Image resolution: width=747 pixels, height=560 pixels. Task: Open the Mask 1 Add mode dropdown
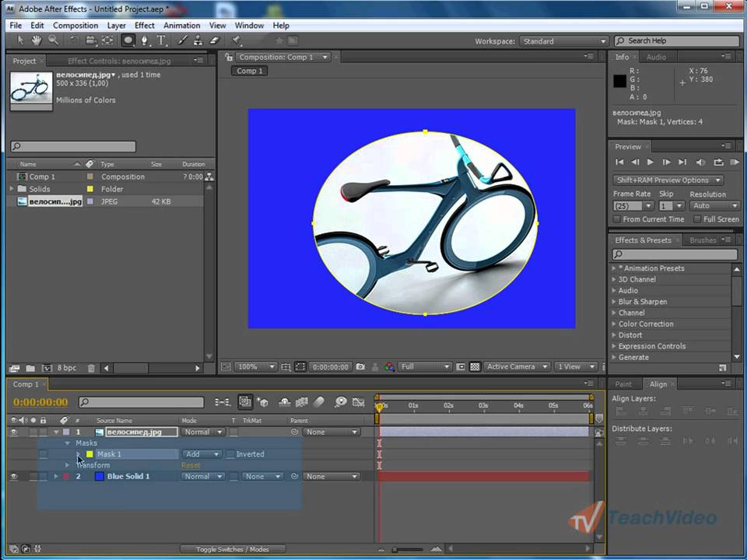(x=202, y=454)
